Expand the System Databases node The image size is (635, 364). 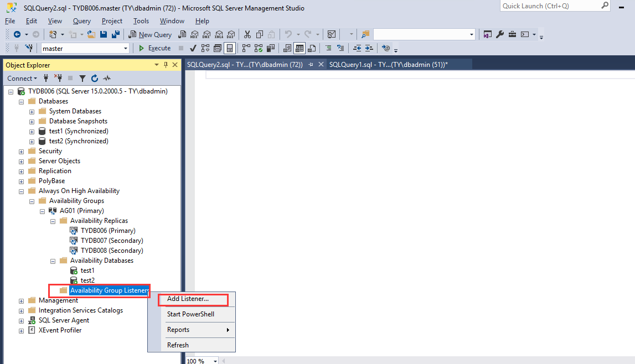click(x=32, y=112)
